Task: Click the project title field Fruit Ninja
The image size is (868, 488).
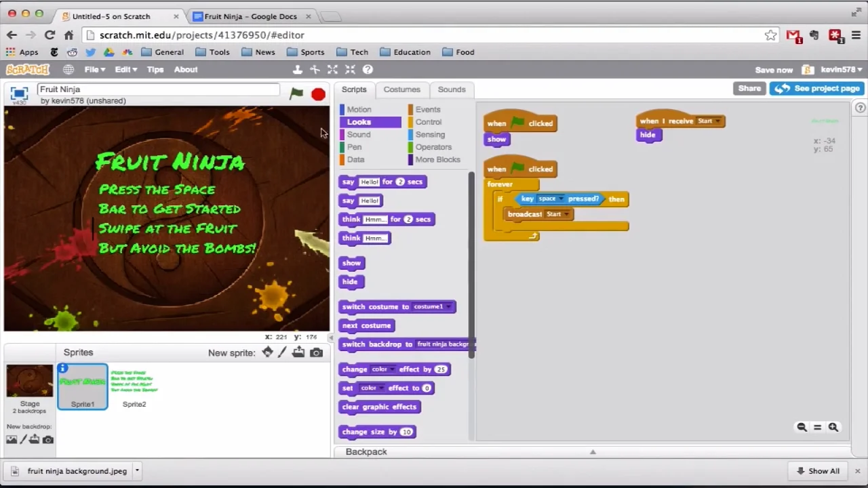Action: [x=159, y=89]
